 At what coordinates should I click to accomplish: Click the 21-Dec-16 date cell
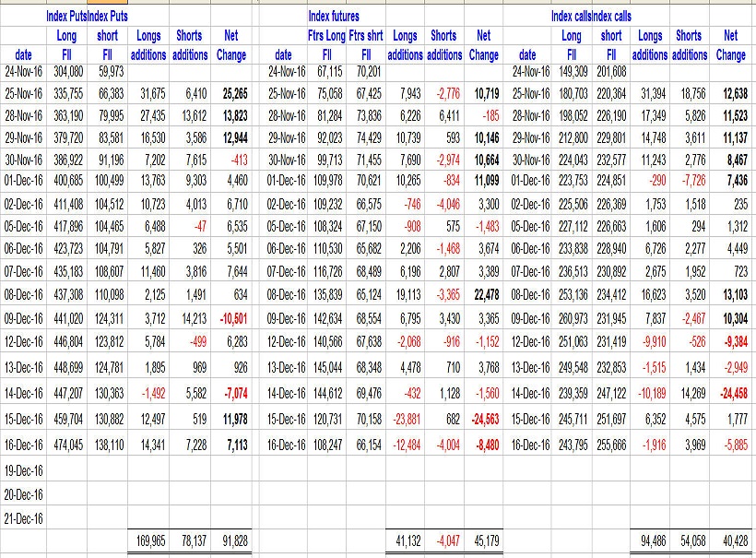[24, 519]
